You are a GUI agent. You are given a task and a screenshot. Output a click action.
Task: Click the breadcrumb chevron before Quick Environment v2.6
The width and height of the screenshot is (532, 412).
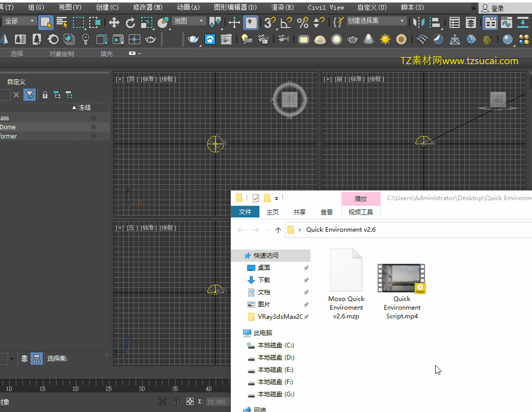click(300, 230)
